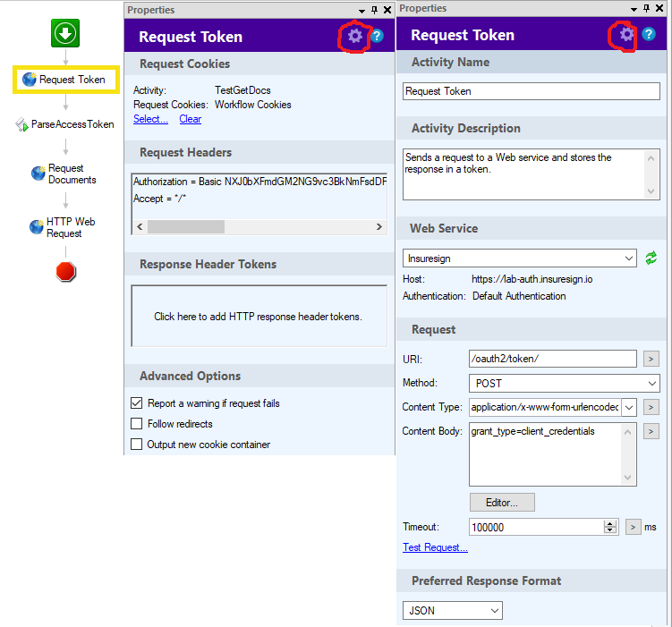The height and width of the screenshot is (627, 672).
Task: Click the Test Request... link
Action: tap(435, 547)
